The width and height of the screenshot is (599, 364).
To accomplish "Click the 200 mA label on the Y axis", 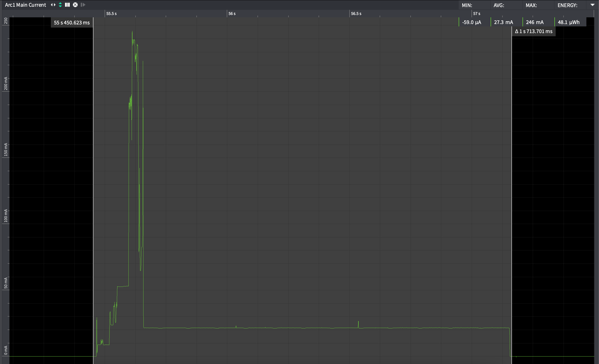I will click(6, 83).
